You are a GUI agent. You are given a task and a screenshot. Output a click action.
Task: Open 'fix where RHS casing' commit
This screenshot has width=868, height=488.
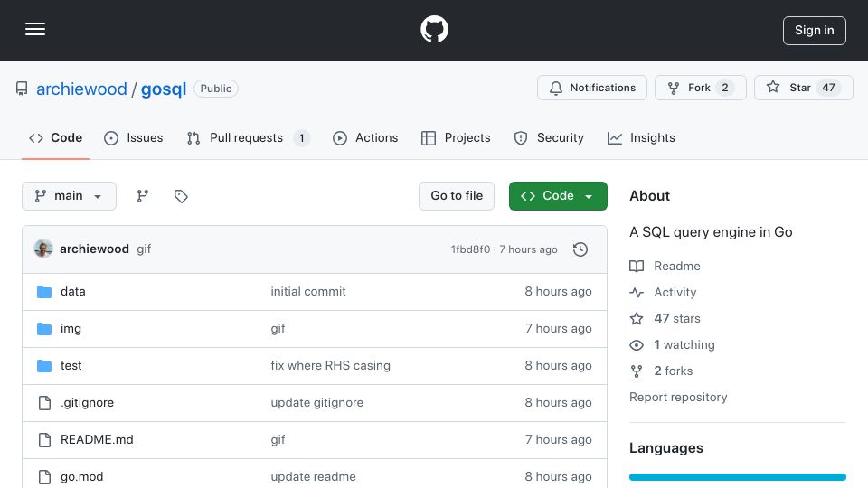[x=331, y=366]
